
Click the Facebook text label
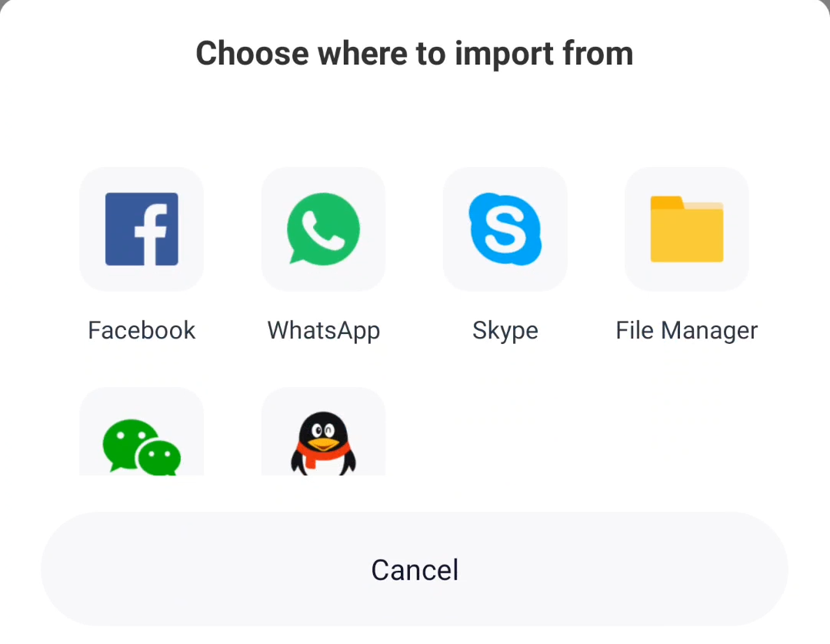[x=142, y=331]
